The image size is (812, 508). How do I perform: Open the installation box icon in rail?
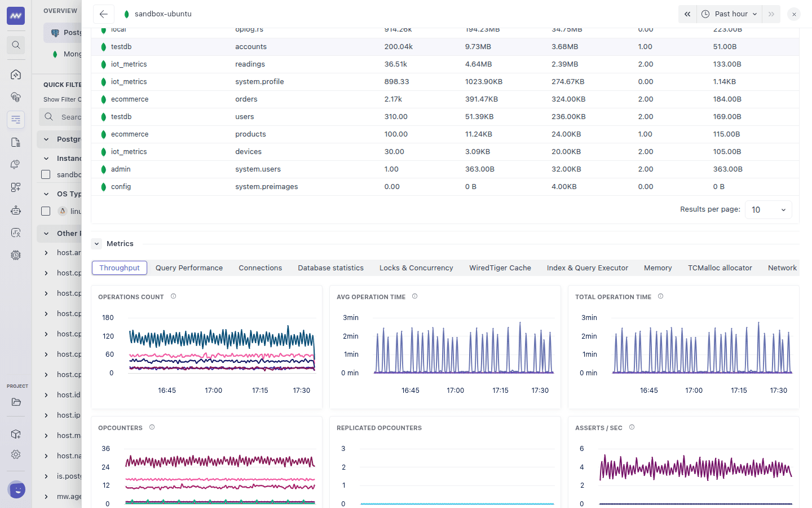16,434
